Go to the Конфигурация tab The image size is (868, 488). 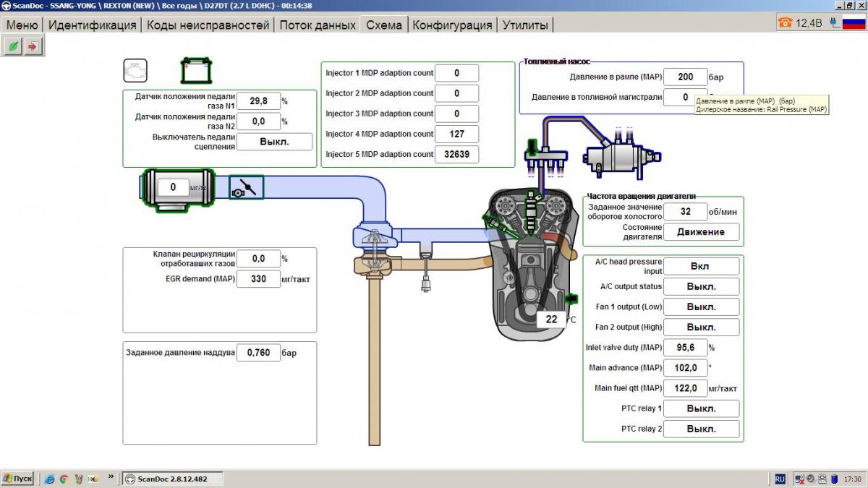[x=452, y=25]
